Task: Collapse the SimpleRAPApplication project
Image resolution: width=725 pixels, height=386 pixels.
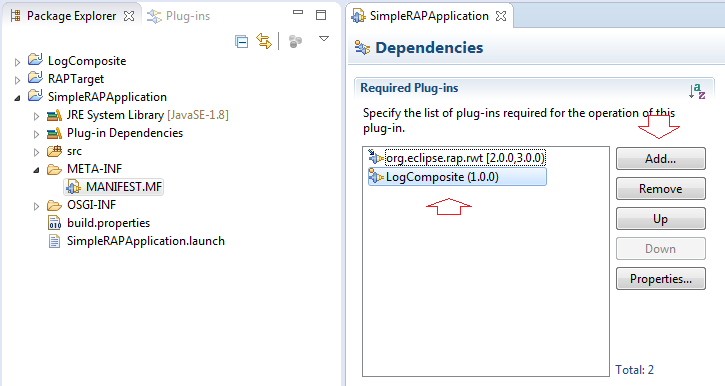Action: (17, 98)
